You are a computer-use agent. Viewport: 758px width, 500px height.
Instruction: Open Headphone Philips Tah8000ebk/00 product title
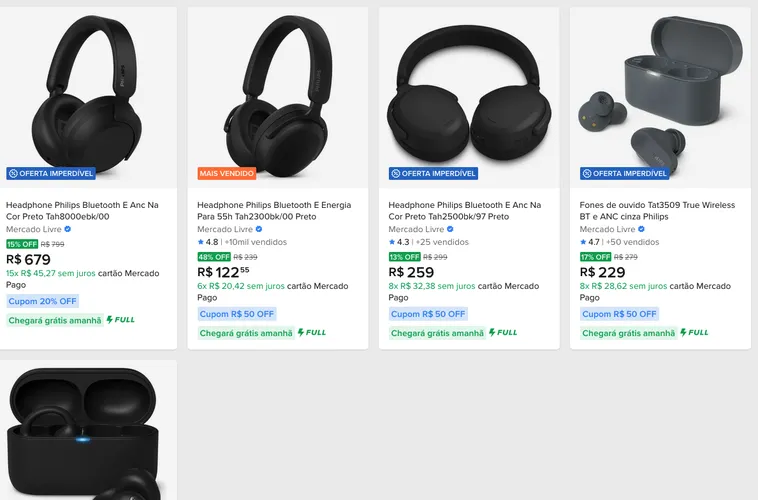82,211
